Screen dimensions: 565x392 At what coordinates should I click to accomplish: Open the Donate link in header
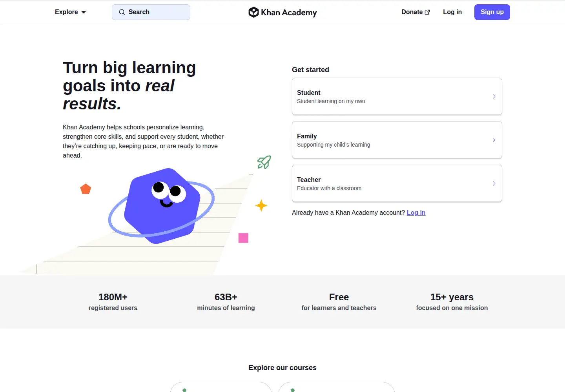click(x=416, y=12)
